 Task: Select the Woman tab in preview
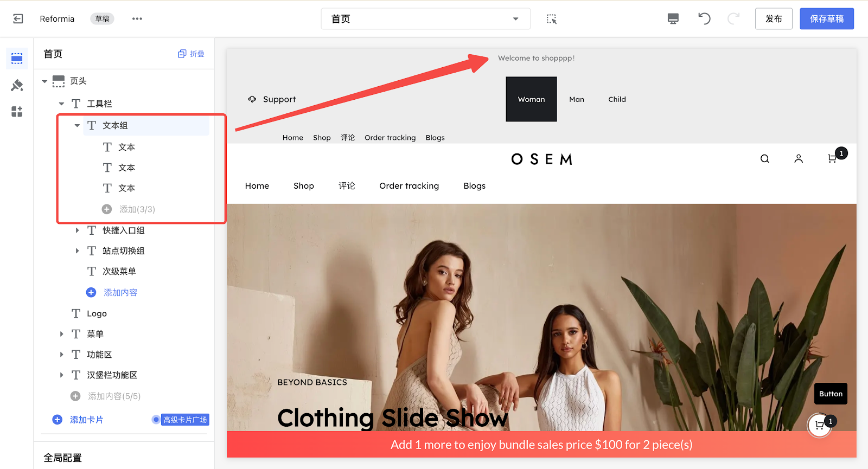tap(531, 99)
